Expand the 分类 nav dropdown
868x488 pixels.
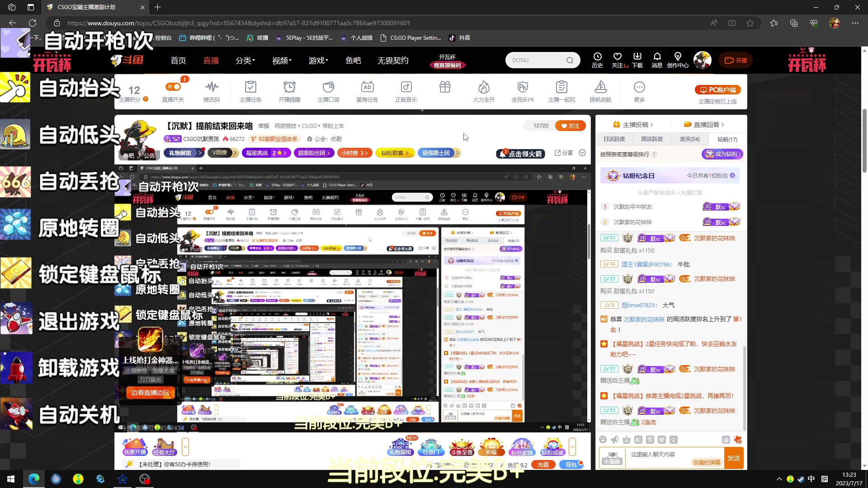click(x=245, y=61)
